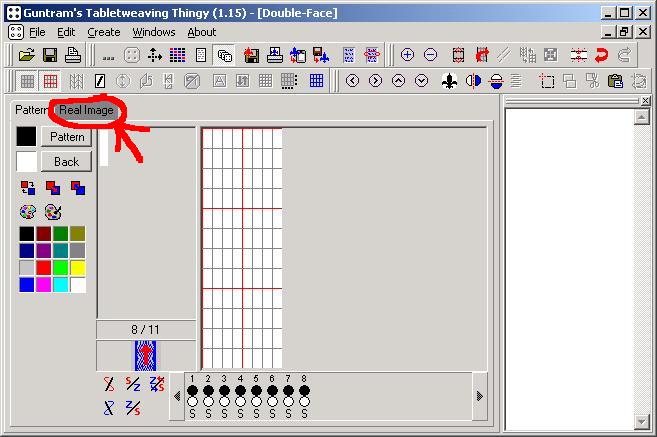Open the color palette icon
The image size is (657, 437).
(x=28, y=212)
